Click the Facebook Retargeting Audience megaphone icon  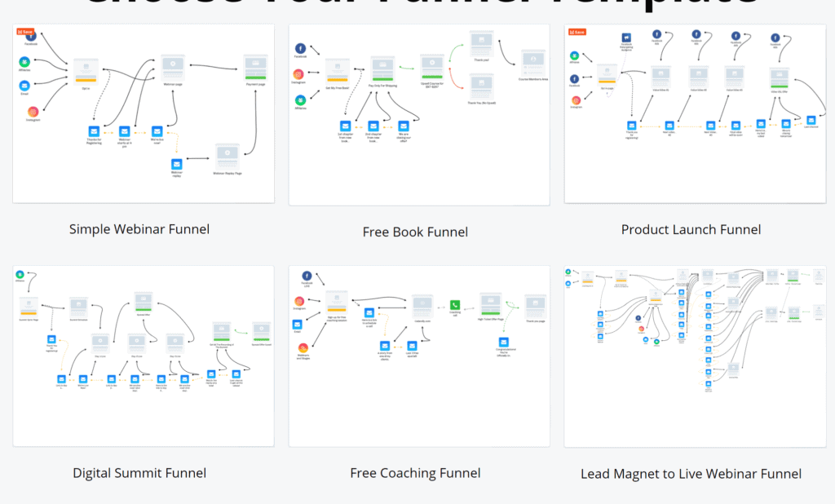pyautogui.click(x=626, y=38)
